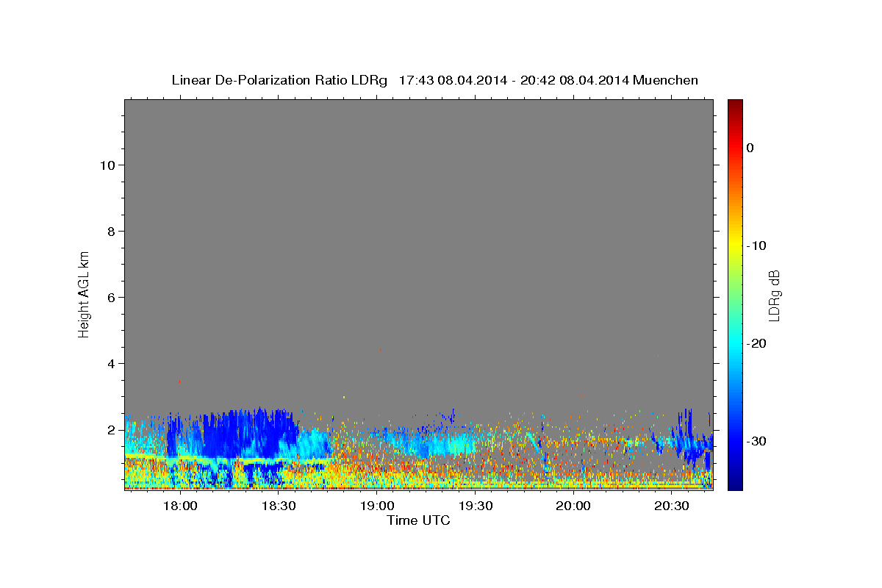Click the colorbar value -30
Image resolution: width=882 pixels, height=588 pixels.
point(757,441)
